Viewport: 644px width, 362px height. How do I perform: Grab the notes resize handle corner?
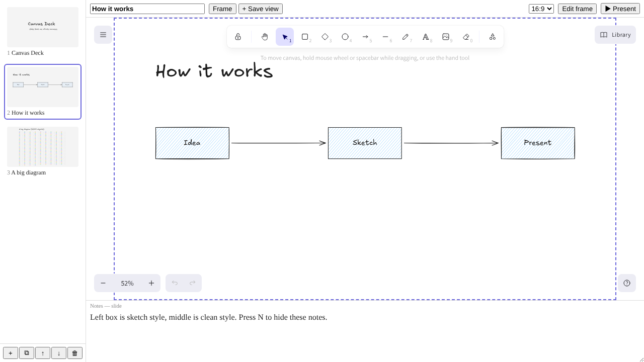641,359
